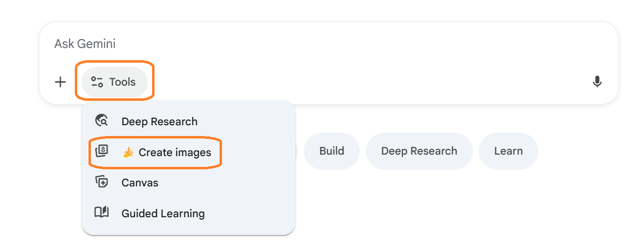Click empty prompt space between Tools and microphone
The width and height of the screenshot is (644, 251).
pyautogui.click(x=367, y=82)
